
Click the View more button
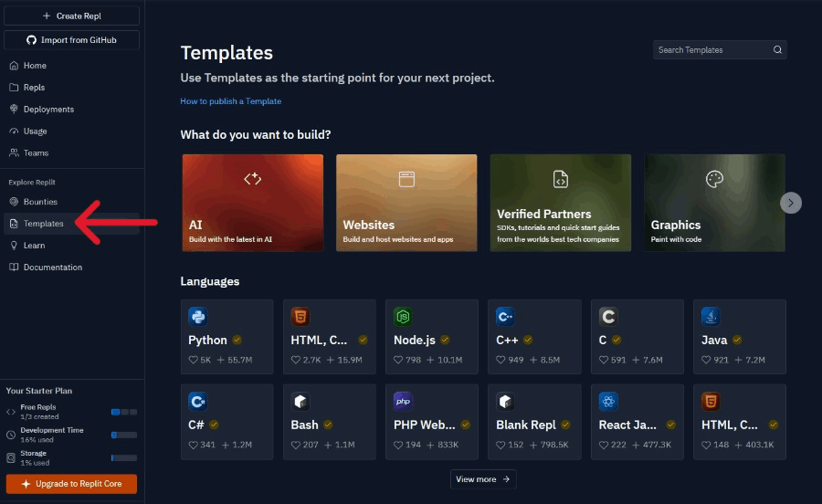(x=483, y=479)
